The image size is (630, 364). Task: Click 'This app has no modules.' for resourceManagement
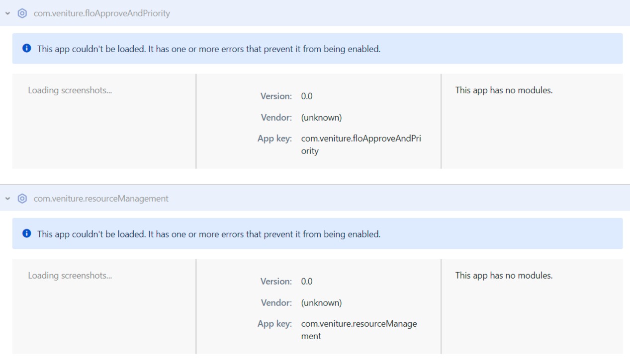(504, 276)
